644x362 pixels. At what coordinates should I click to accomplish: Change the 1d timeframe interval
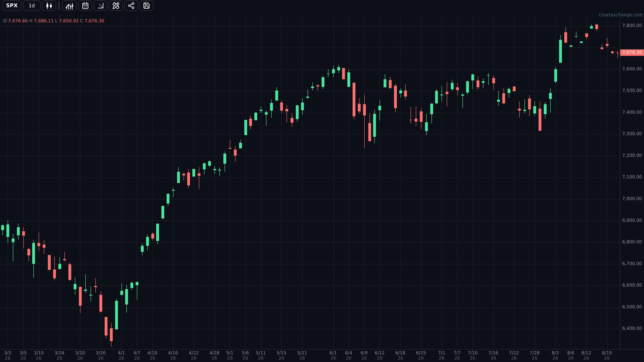tap(32, 5)
